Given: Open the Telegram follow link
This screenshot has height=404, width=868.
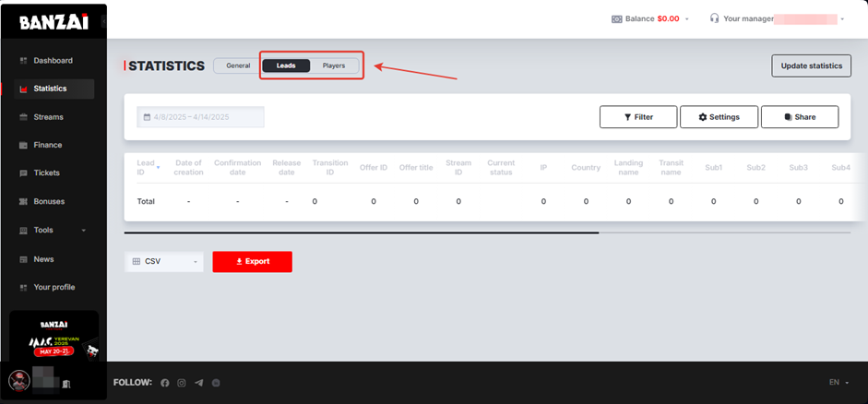Looking at the screenshot, I should pyautogui.click(x=198, y=383).
